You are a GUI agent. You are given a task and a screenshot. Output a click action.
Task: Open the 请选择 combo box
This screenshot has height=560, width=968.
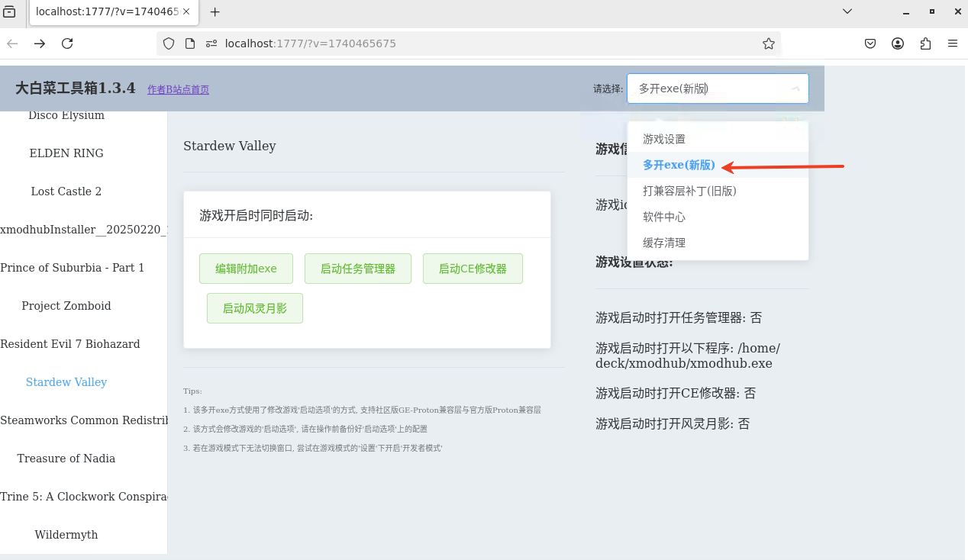click(718, 89)
